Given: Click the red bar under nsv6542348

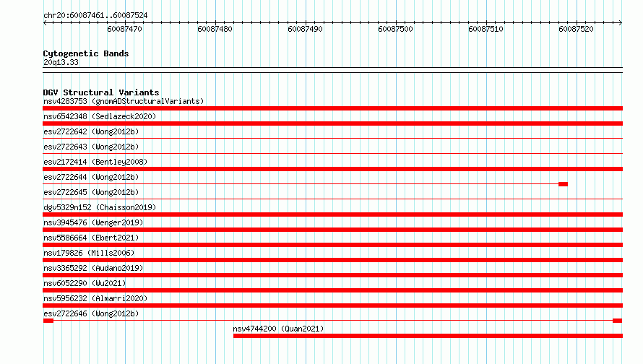Looking at the screenshot, I should (x=332, y=123).
